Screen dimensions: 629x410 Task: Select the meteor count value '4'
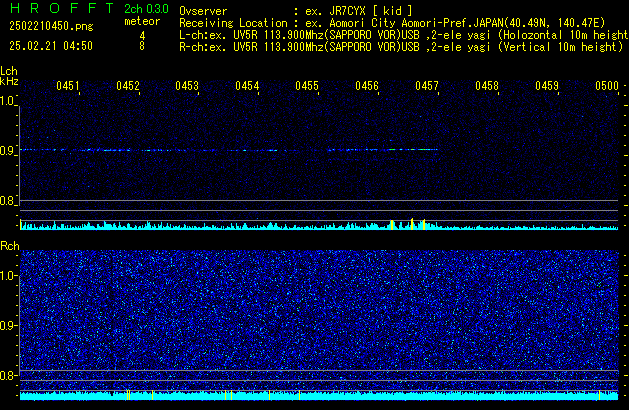coord(142,36)
